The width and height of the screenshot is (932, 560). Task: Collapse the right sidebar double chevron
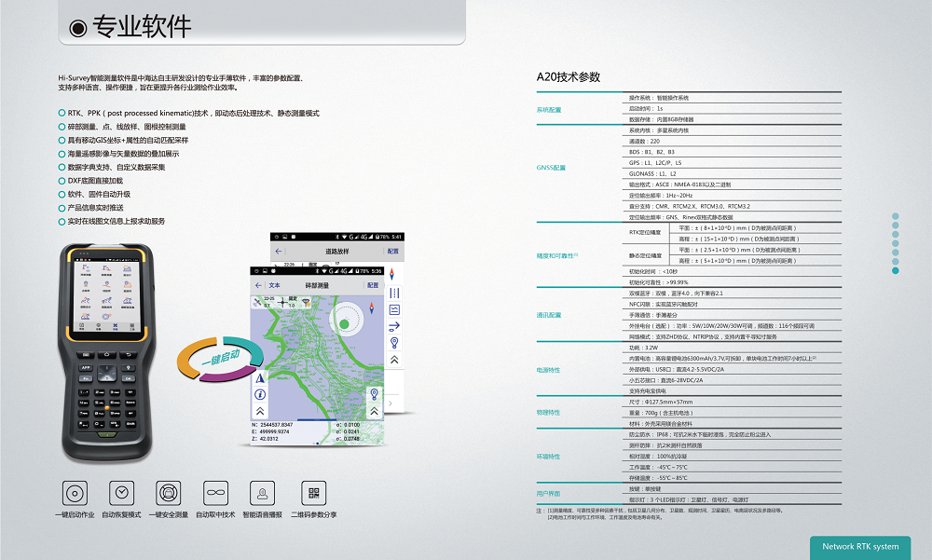coord(394,359)
